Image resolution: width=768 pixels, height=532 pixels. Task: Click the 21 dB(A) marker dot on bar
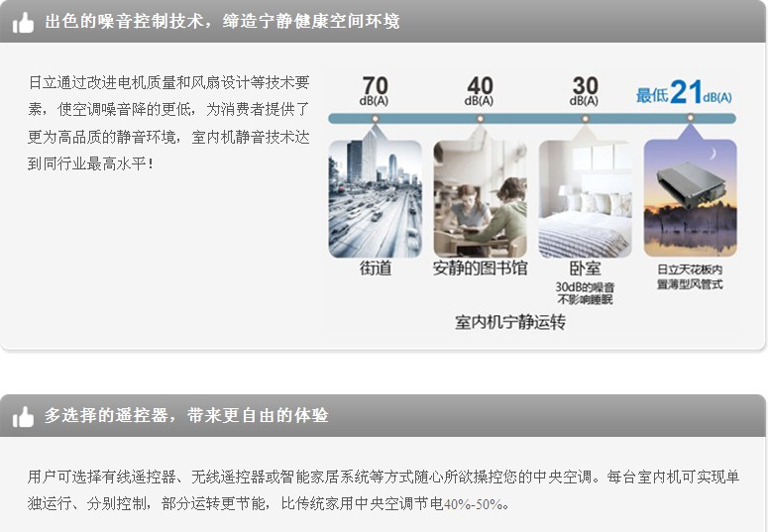coord(690,118)
